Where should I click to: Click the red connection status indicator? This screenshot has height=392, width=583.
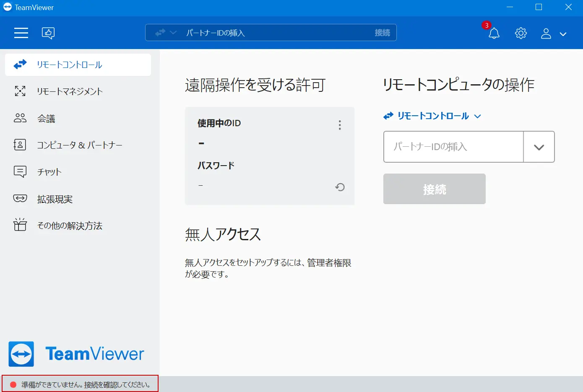coord(13,384)
